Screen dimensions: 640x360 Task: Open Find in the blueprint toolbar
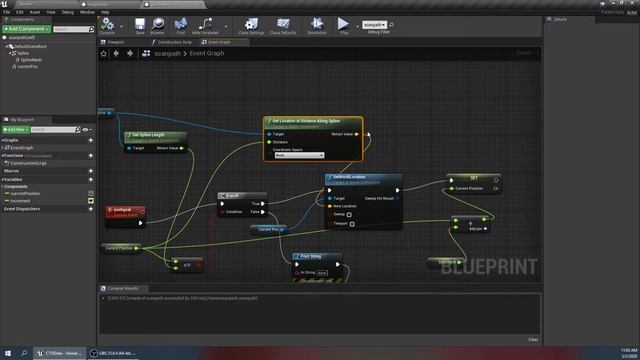pyautogui.click(x=181, y=24)
